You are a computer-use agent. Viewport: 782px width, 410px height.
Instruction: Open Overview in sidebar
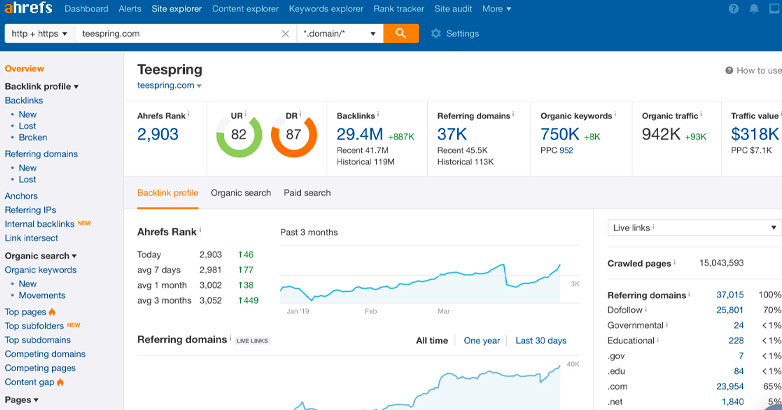point(24,69)
